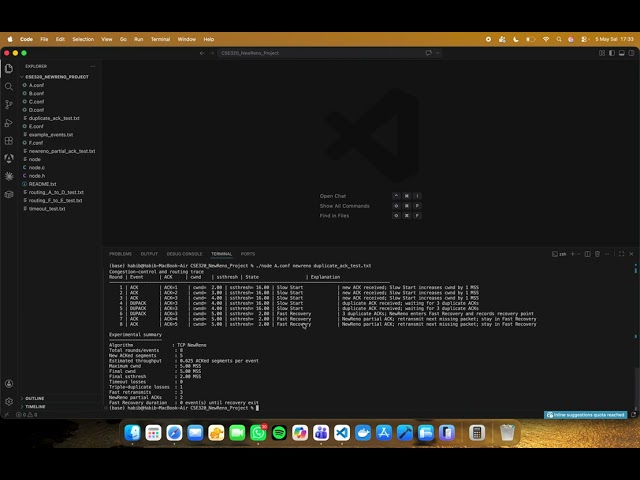The width and height of the screenshot is (640, 480).
Task: Open Spotify from the dock
Action: (x=279, y=433)
